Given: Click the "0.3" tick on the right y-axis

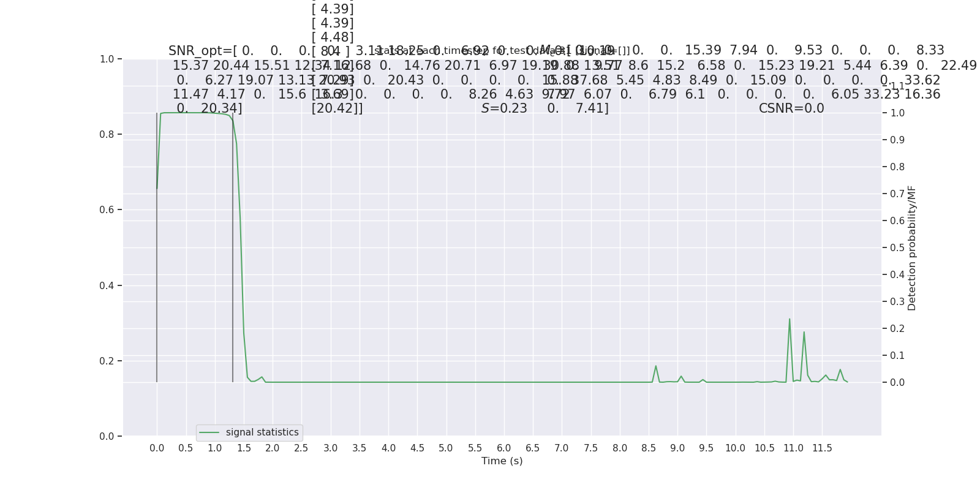Looking at the screenshot, I should pyautogui.click(x=897, y=301).
